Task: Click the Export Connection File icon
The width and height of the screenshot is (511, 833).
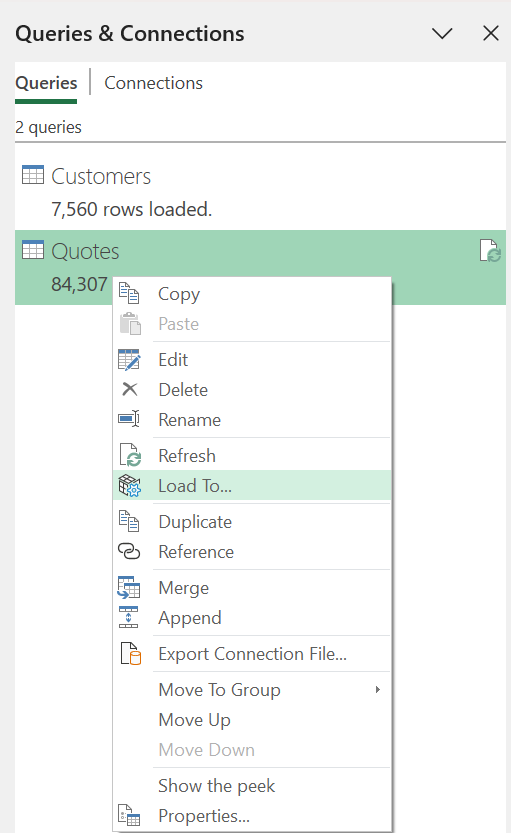Action: point(130,653)
